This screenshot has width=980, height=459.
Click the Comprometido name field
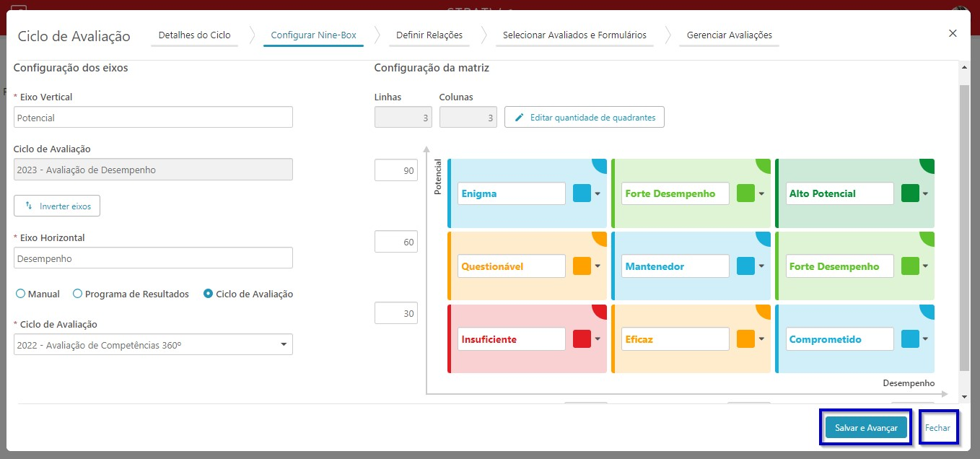[839, 339]
